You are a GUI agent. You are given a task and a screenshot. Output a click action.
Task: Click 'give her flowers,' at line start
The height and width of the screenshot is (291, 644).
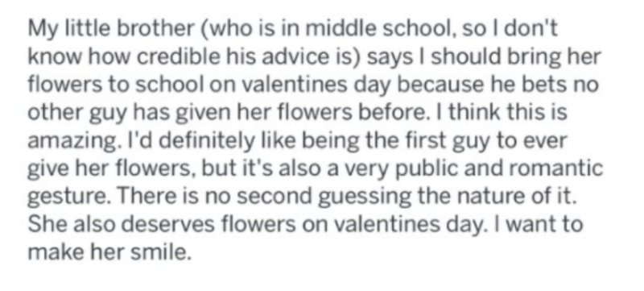tap(110, 169)
